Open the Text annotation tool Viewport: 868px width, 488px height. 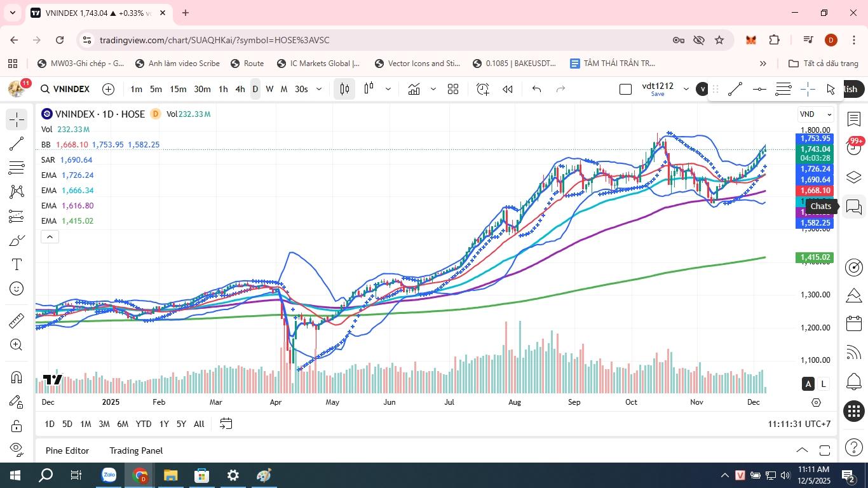(x=17, y=264)
